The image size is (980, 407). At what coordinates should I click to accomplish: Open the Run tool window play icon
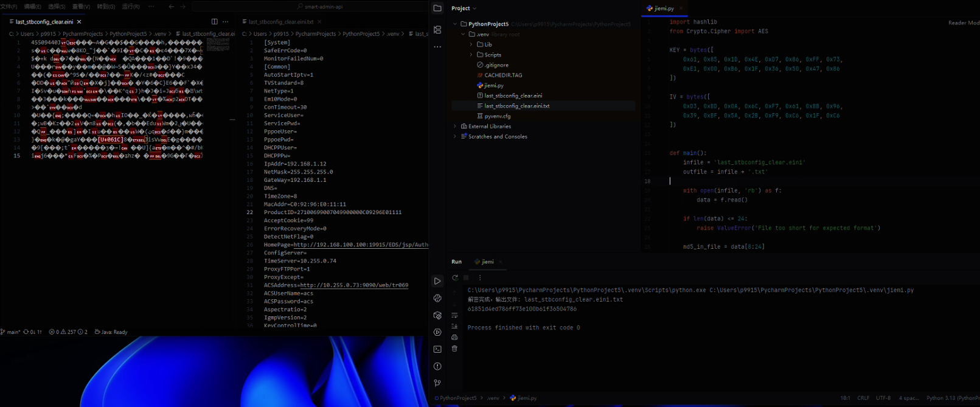coord(437,282)
